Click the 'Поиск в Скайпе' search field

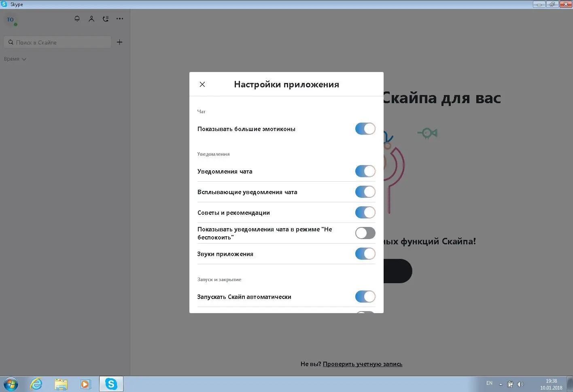pyautogui.click(x=57, y=42)
